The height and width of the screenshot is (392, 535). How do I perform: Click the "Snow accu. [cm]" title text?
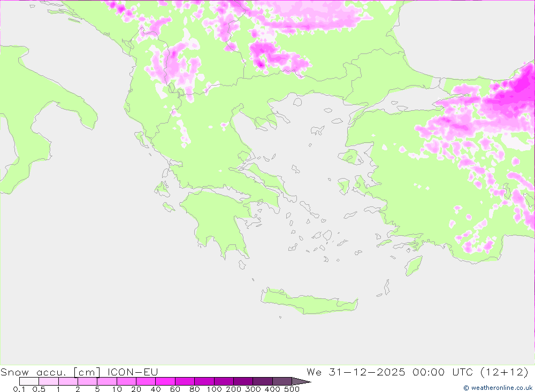50,372
